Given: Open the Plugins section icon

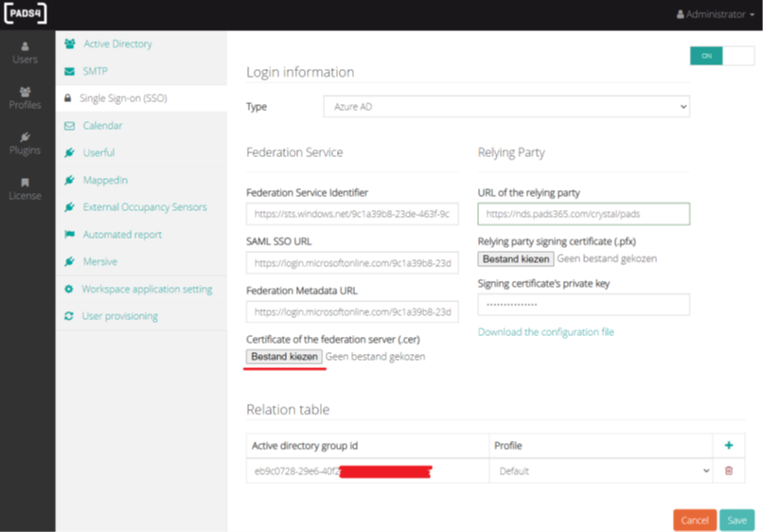Looking at the screenshot, I should click(x=25, y=136).
